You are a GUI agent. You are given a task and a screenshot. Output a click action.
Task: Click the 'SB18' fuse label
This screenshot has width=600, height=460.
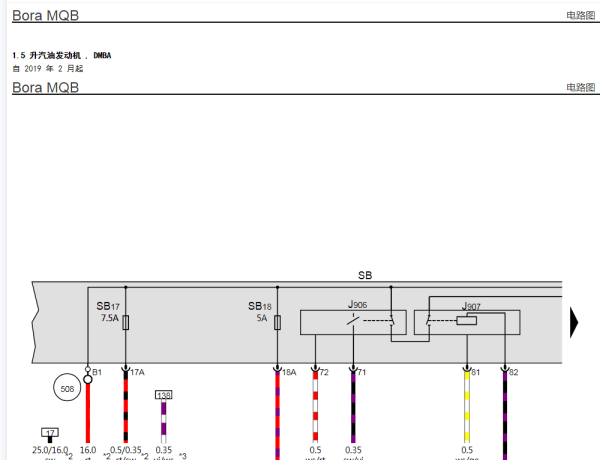point(260,306)
